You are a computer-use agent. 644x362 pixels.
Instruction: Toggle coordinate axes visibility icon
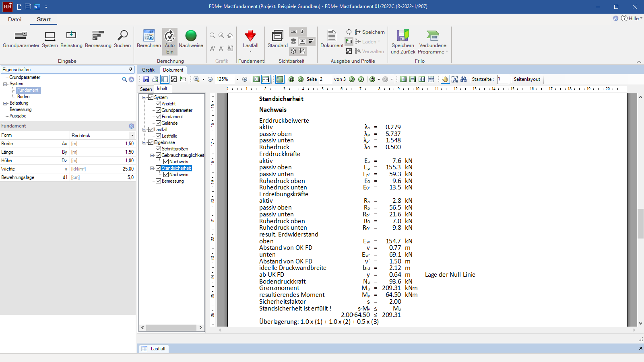302,51
